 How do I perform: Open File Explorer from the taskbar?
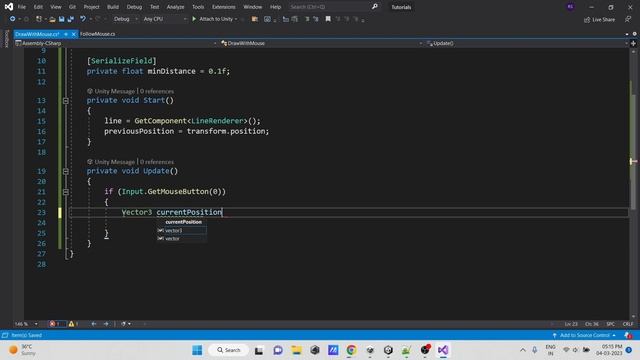pyautogui.click(x=296, y=350)
